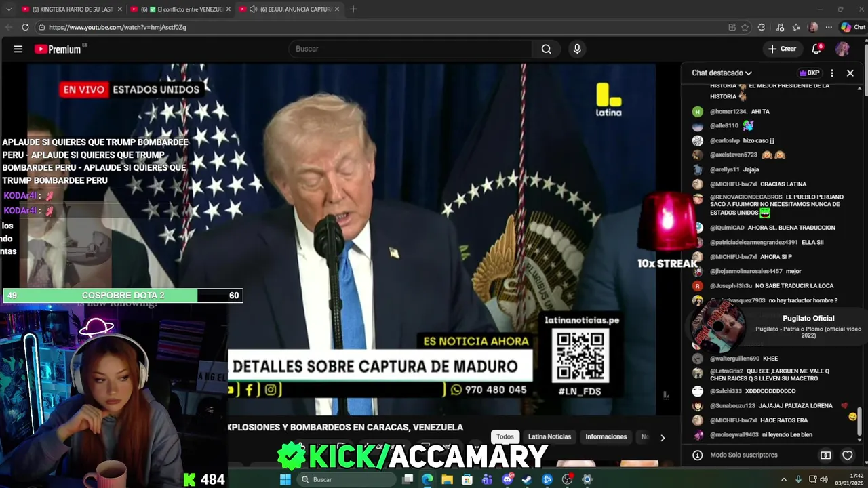Expand the Chat destacado dropdown
The image size is (868, 488).
tap(722, 73)
